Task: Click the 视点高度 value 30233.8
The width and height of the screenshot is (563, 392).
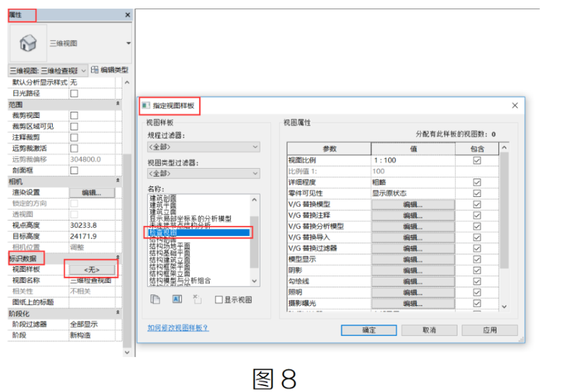Action: [x=92, y=225]
